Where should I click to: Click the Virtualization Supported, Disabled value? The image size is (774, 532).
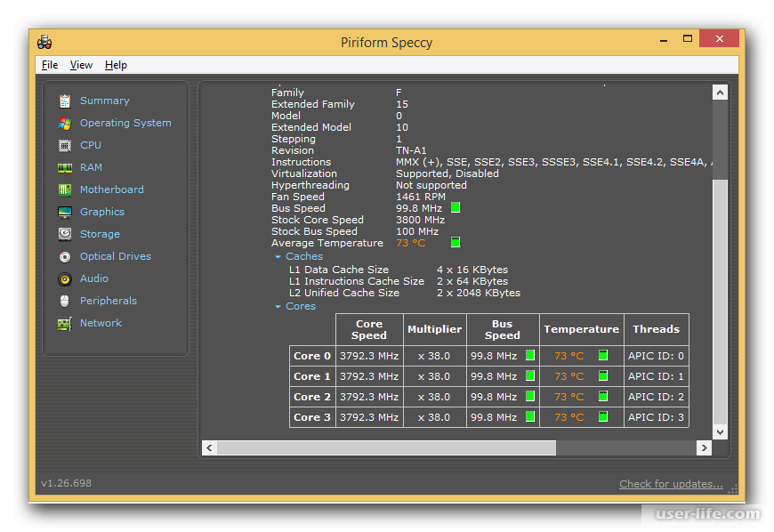click(x=447, y=173)
